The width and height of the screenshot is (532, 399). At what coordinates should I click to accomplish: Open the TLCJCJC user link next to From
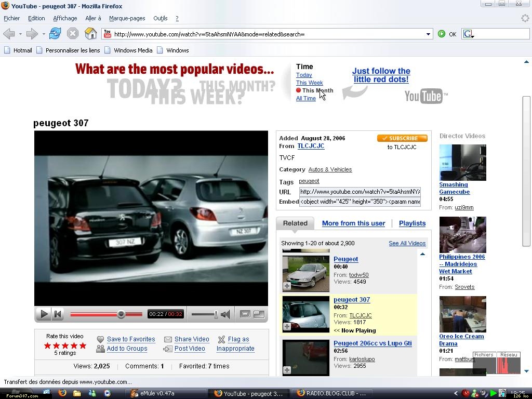(x=311, y=146)
